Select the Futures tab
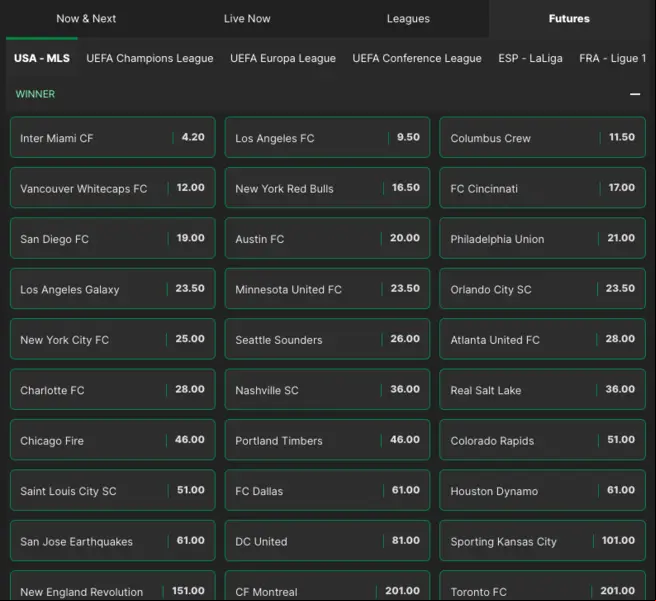Viewport: 656px width, 601px height. (569, 19)
